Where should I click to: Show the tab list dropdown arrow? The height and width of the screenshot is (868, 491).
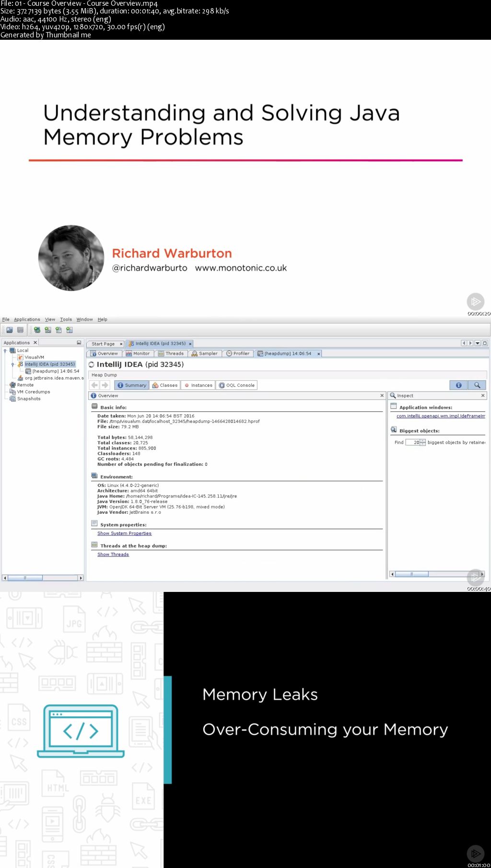click(478, 343)
